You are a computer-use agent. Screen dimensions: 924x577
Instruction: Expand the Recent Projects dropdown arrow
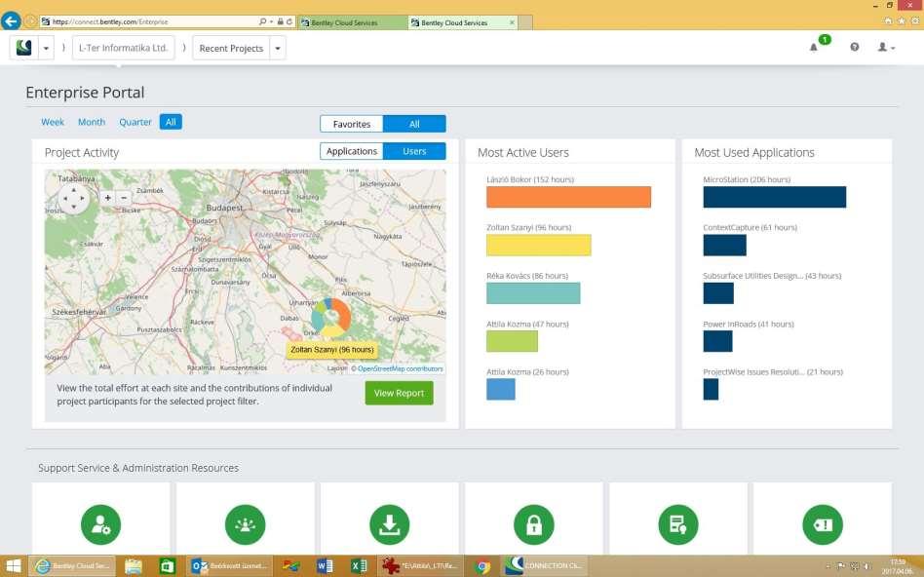pyautogui.click(x=278, y=49)
